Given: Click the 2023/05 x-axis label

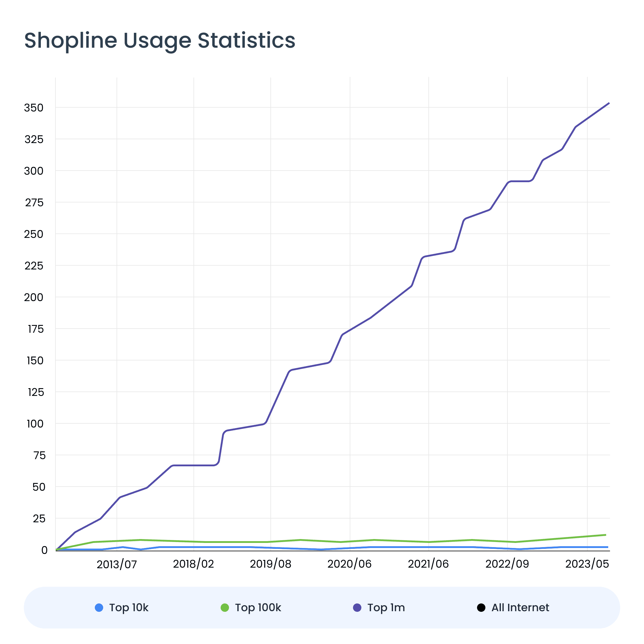Looking at the screenshot, I should [x=587, y=564].
